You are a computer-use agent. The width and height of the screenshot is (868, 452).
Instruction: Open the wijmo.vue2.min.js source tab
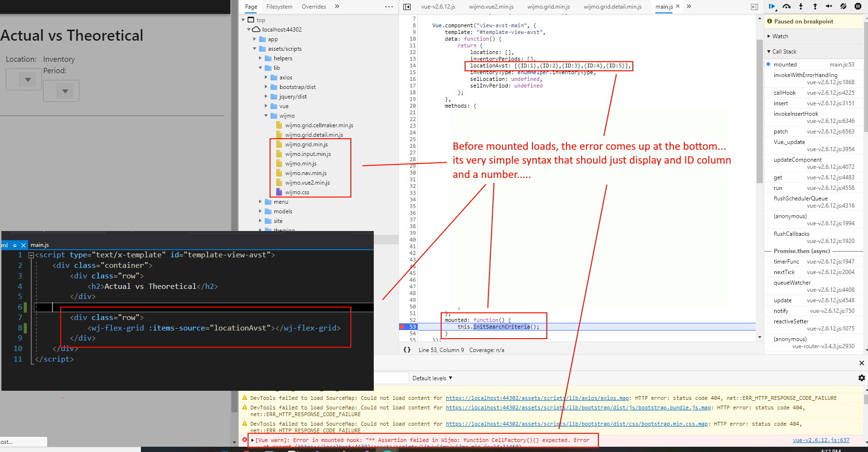click(491, 7)
